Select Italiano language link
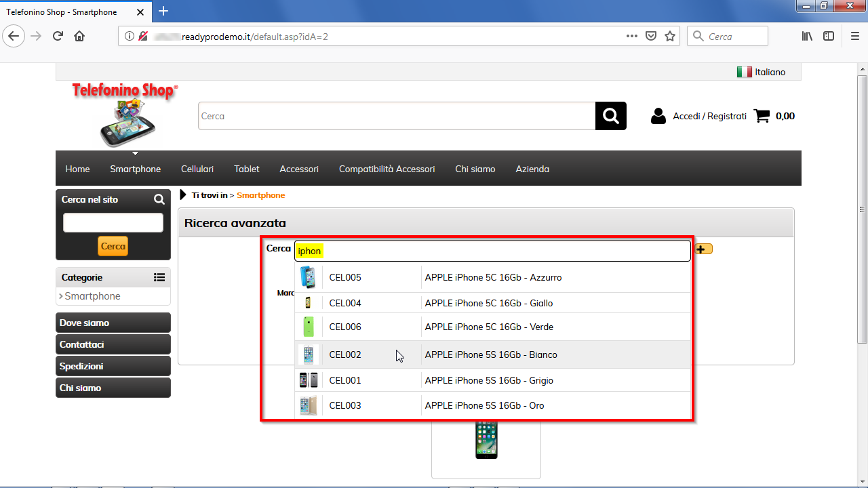Image resolution: width=868 pixels, height=488 pixels. [x=770, y=72]
